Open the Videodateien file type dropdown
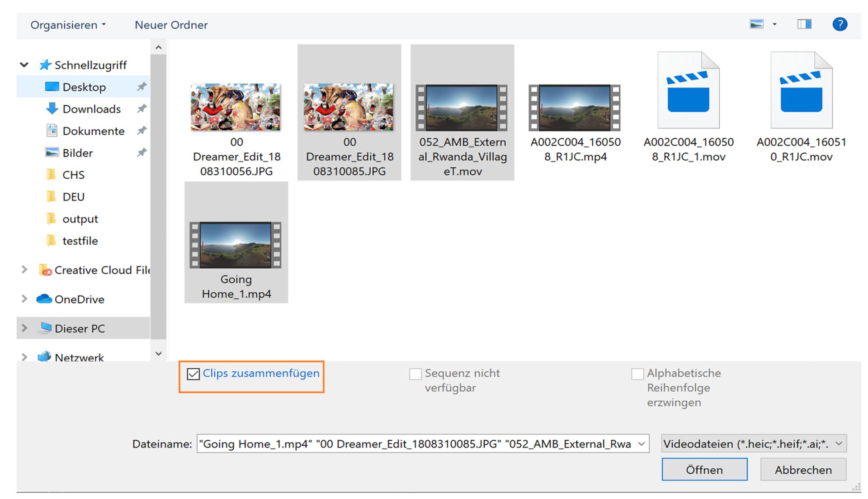 pyautogui.click(x=753, y=444)
